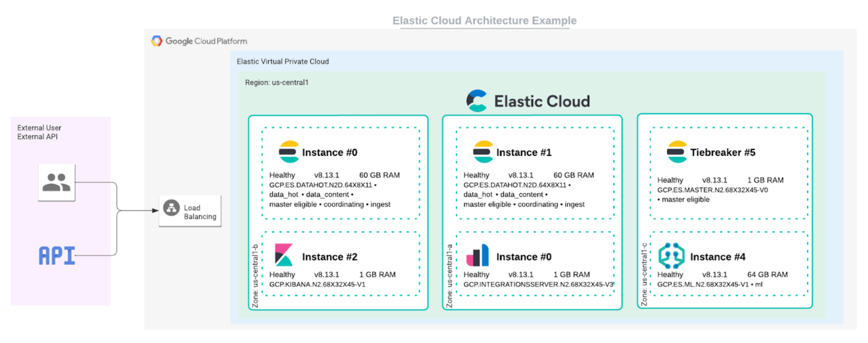Click GCP.ES.DATAHOT.N2D.64X8X11 text under Instance #1

[x=514, y=185]
